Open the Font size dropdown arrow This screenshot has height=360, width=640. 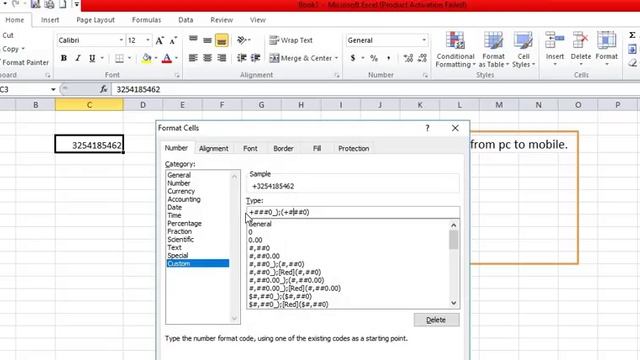tap(148, 40)
